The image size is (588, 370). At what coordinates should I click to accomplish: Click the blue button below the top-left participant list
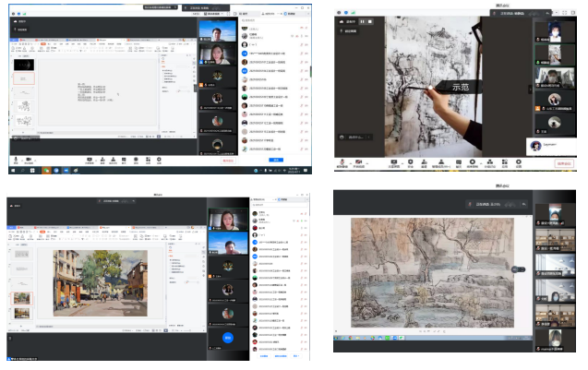[276, 160]
